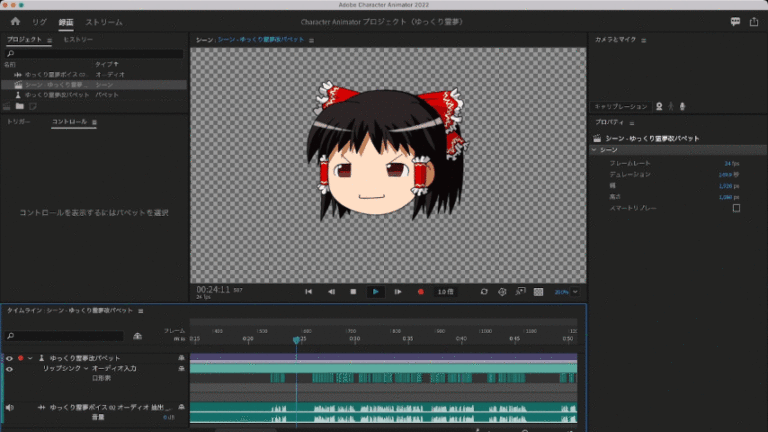Hide the ゆっくり霊夢改パペット track eye
The width and height of the screenshot is (768, 432).
pos(9,358)
